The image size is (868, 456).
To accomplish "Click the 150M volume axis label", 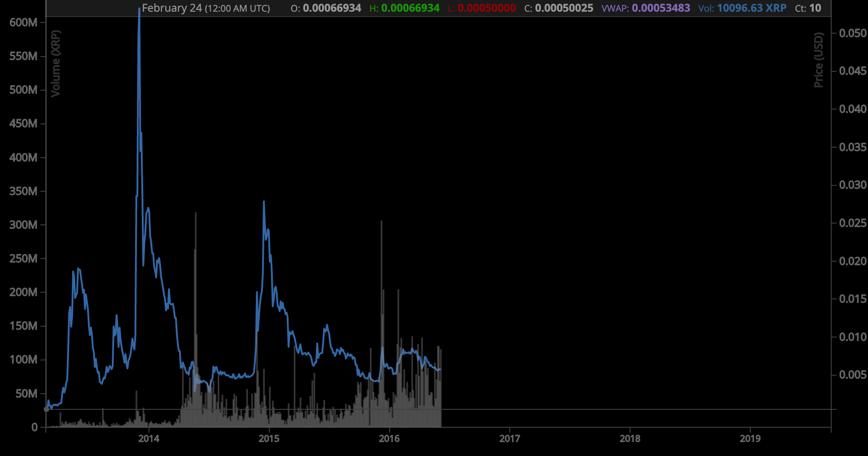I will pos(23,326).
